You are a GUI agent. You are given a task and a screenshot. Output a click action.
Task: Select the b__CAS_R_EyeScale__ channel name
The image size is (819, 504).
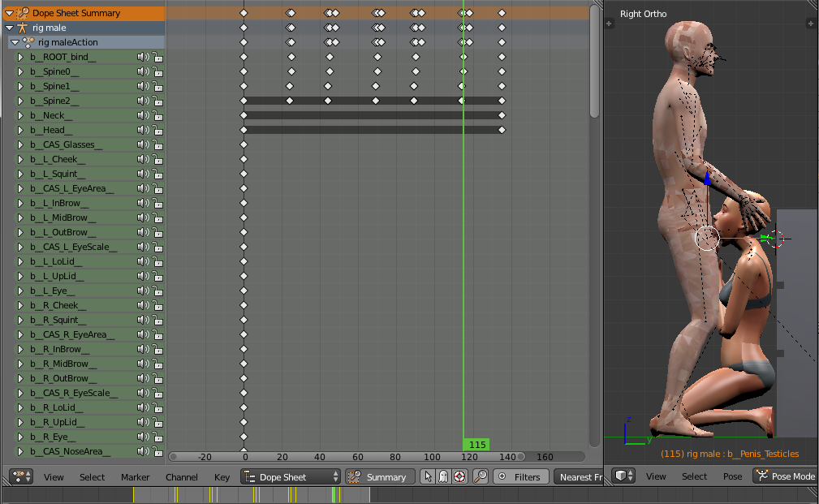tap(74, 393)
